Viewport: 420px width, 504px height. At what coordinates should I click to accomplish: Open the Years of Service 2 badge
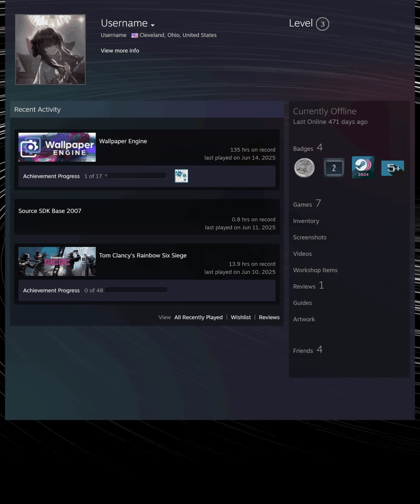point(334,168)
